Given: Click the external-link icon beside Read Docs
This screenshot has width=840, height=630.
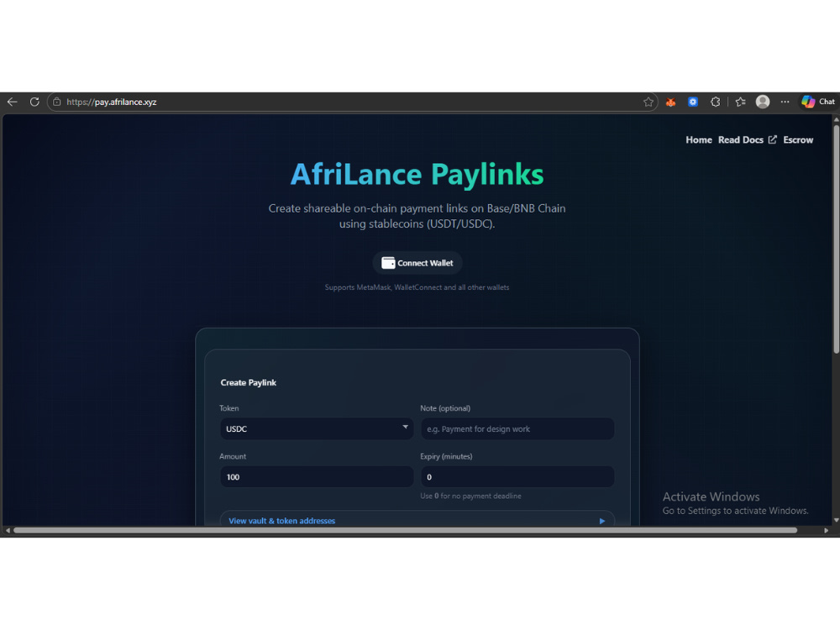Looking at the screenshot, I should click(772, 139).
